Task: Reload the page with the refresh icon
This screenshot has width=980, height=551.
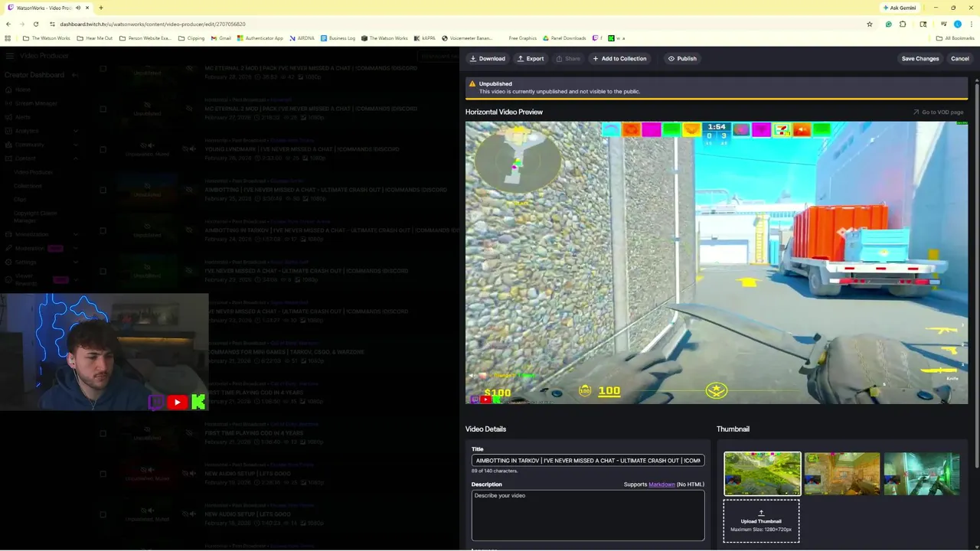Action: (36, 24)
